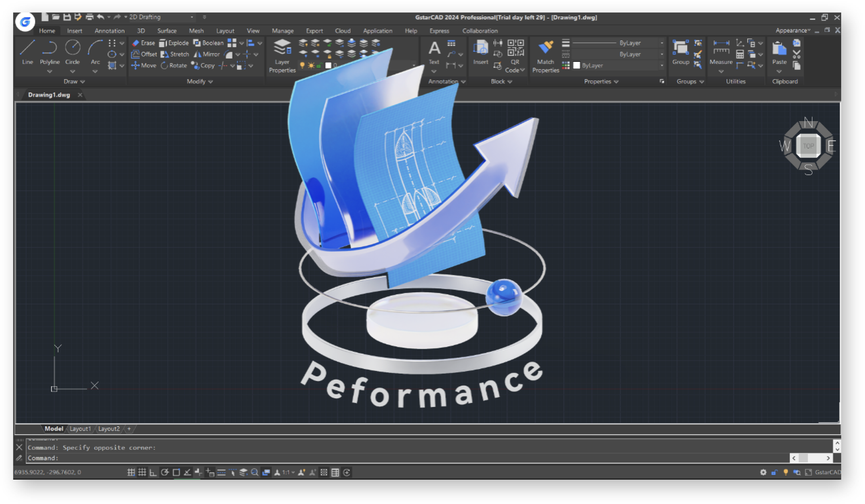Click the Erase tool
Viewport: 865px width, 504px height.
tap(144, 43)
